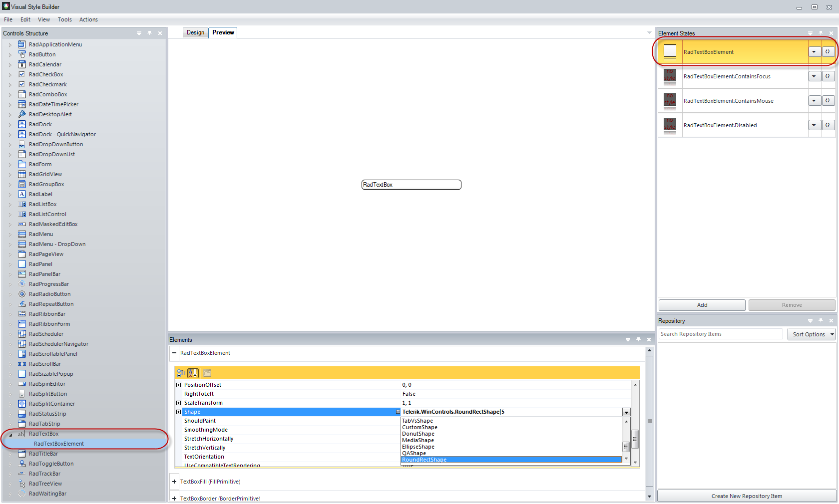Expand the RadButton tree node
The width and height of the screenshot is (839, 504).
coord(10,55)
